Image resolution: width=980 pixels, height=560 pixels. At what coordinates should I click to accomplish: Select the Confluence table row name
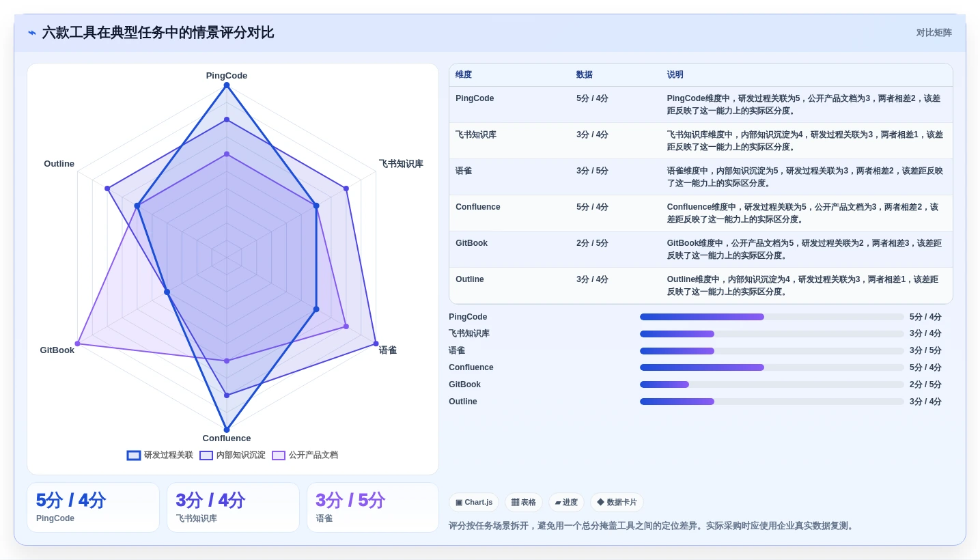point(478,208)
